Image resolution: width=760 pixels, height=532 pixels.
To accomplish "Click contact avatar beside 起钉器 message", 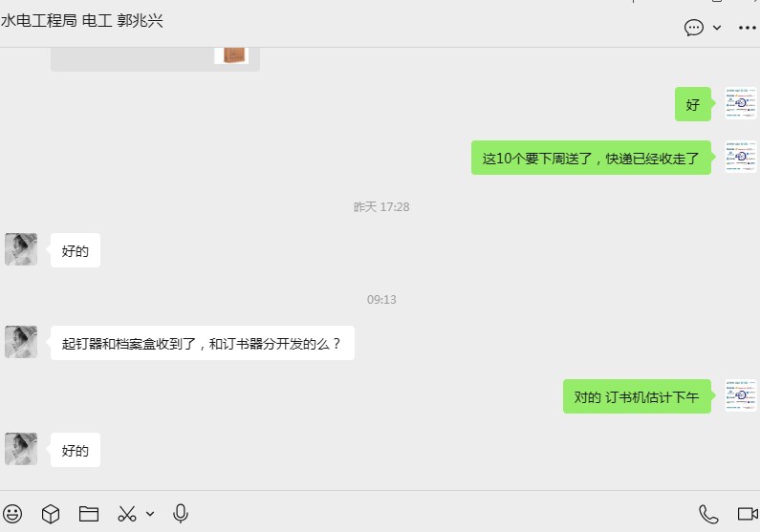I will (x=21, y=342).
